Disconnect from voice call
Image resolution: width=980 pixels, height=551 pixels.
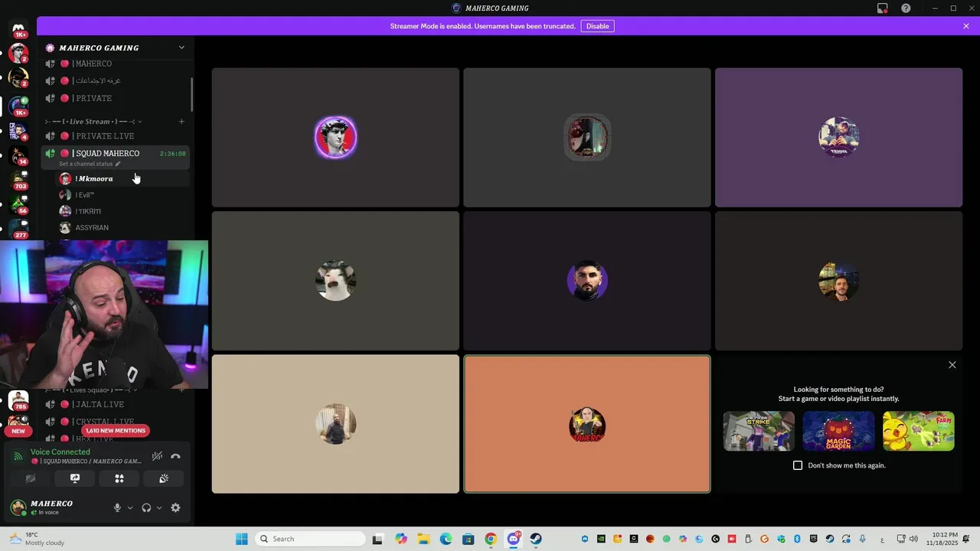[x=175, y=456]
